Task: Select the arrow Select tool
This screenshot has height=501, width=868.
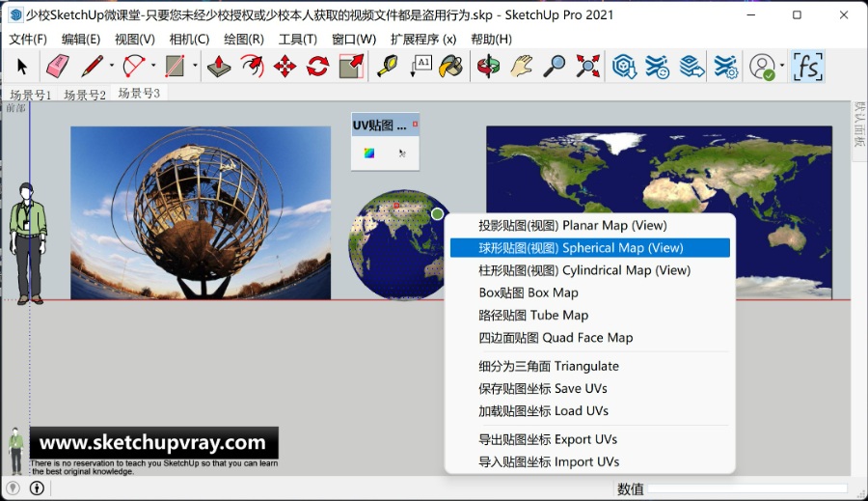Action: (x=22, y=67)
